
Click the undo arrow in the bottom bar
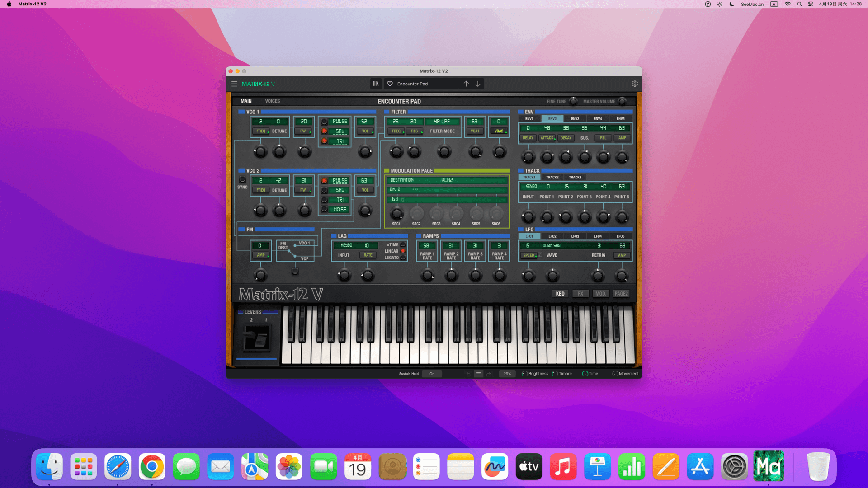(468, 374)
